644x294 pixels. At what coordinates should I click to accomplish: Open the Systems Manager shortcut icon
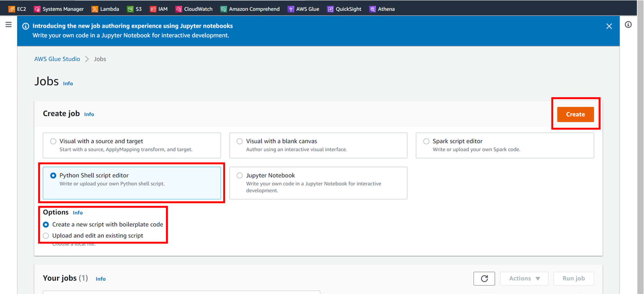(37, 9)
